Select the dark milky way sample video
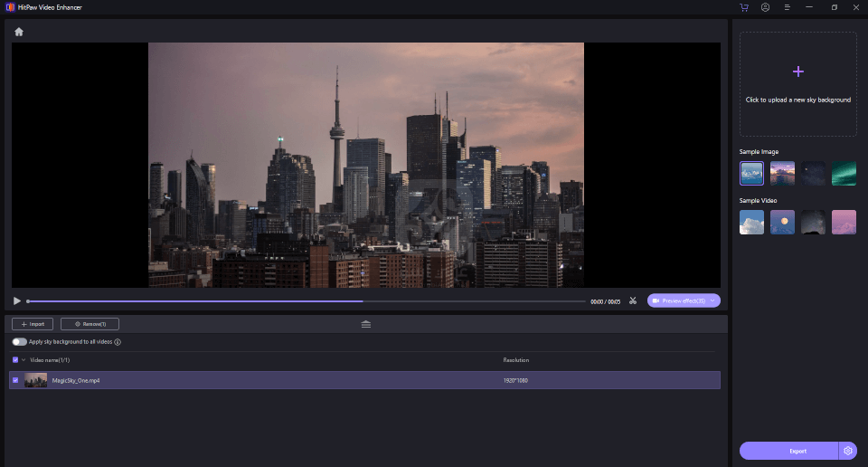 [813, 222]
